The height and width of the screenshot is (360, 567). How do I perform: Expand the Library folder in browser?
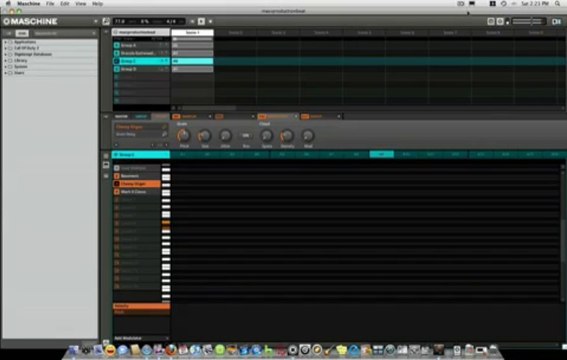tap(5, 60)
